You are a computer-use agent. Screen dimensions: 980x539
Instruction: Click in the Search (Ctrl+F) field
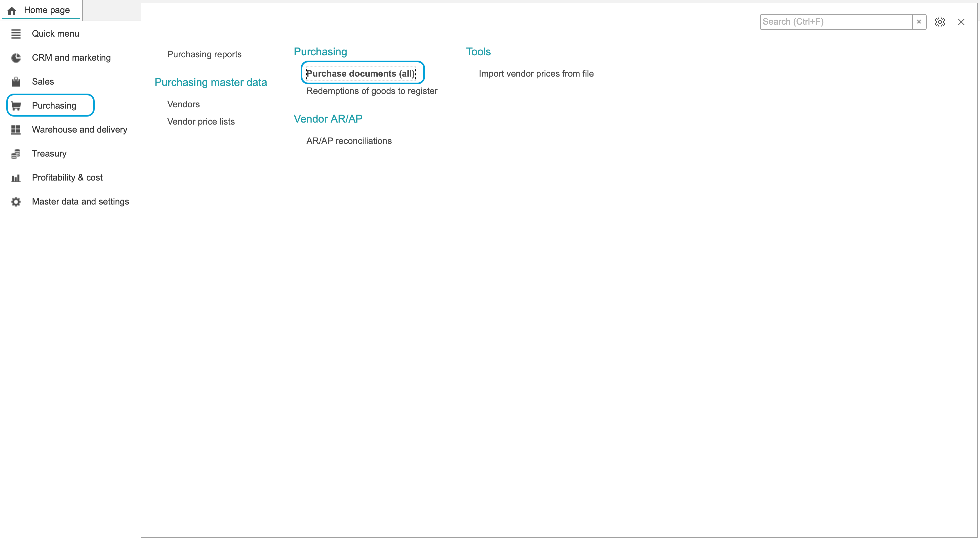(x=836, y=22)
